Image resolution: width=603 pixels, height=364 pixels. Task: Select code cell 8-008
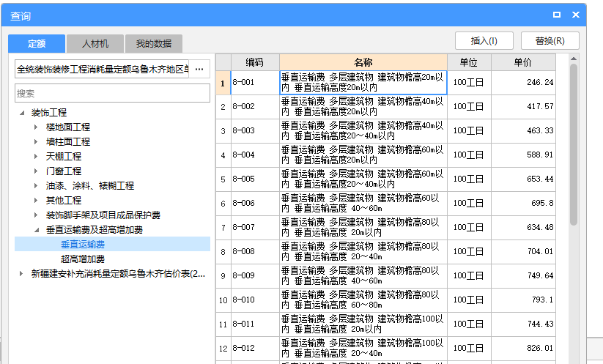click(x=255, y=252)
